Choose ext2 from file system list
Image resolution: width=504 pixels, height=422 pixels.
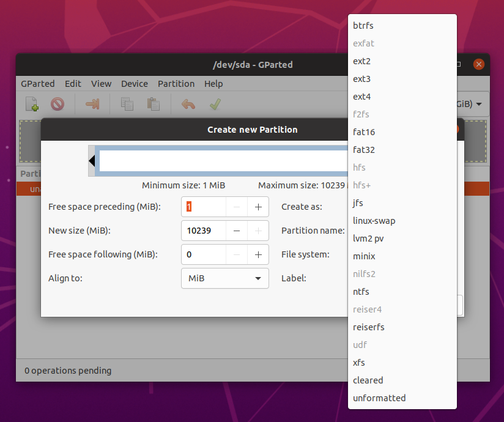[402, 61]
